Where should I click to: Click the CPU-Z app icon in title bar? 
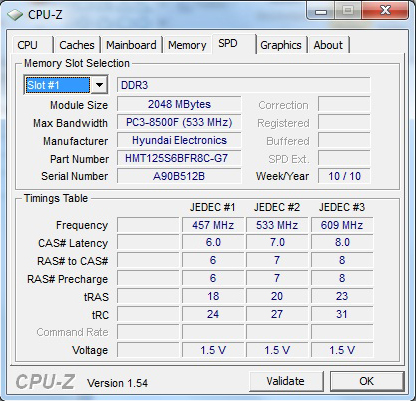[x=15, y=15]
